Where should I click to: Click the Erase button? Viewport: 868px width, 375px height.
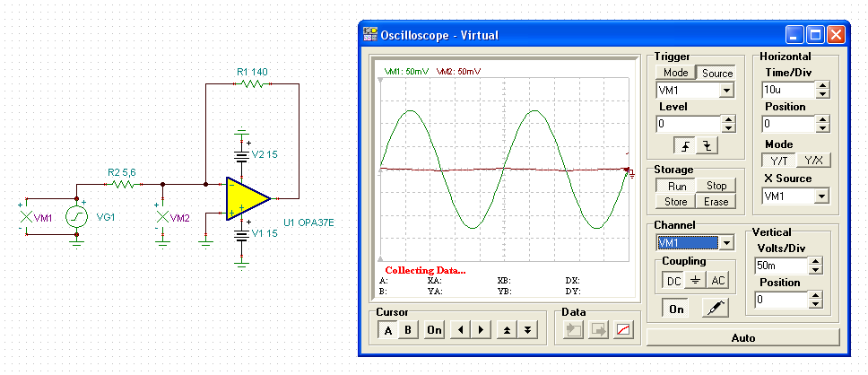tap(716, 202)
